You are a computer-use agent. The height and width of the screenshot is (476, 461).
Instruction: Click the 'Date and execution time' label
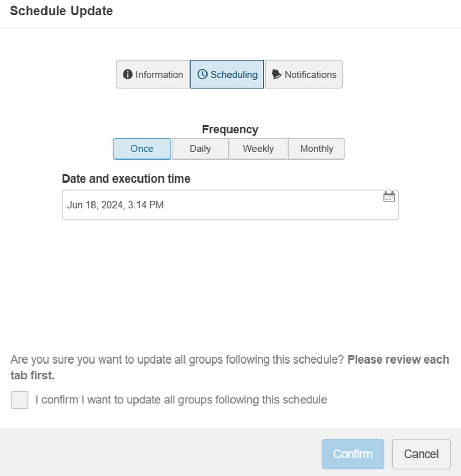click(126, 179)
